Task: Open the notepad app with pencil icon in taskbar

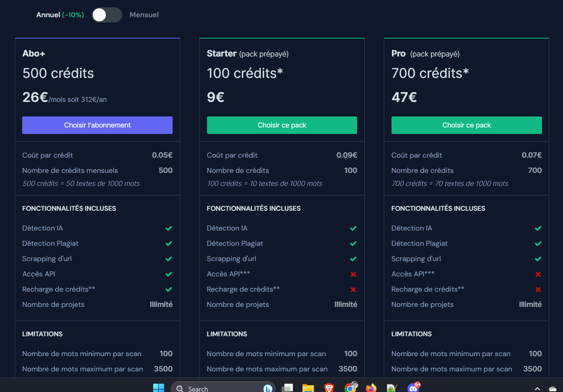Action: click(x=392, y=388)
